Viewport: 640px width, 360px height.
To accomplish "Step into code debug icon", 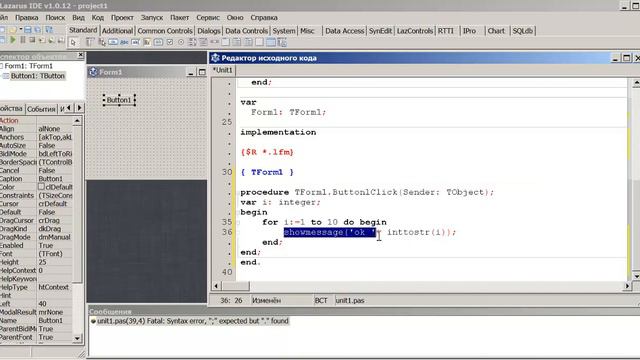I will [42, 40].
